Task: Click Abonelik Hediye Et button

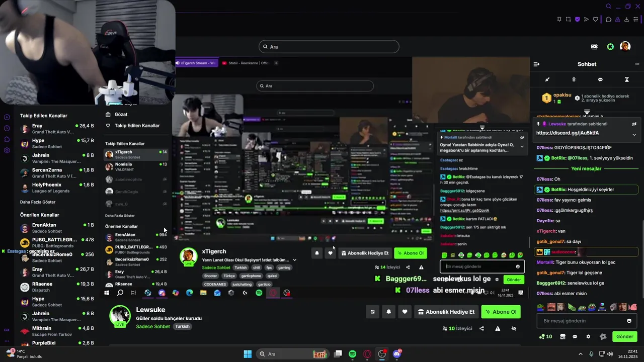Action: (446, 312)
